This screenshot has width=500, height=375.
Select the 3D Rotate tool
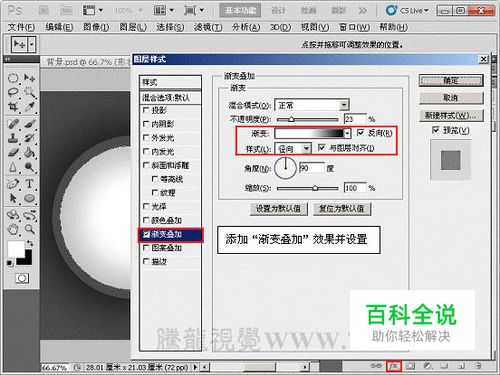13,215
